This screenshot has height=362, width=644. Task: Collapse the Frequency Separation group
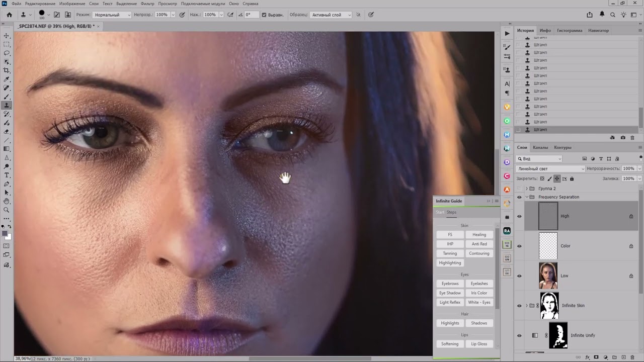click(x=526, y=197)
